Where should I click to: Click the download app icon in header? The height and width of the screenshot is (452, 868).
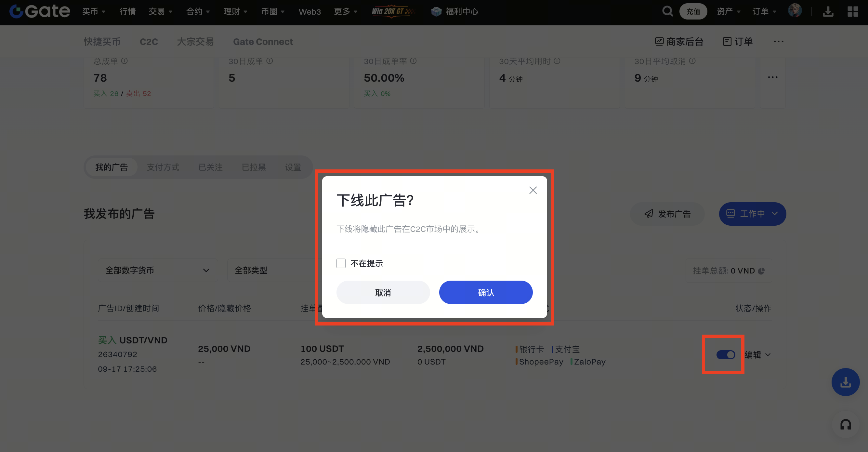tap(828, 11)
